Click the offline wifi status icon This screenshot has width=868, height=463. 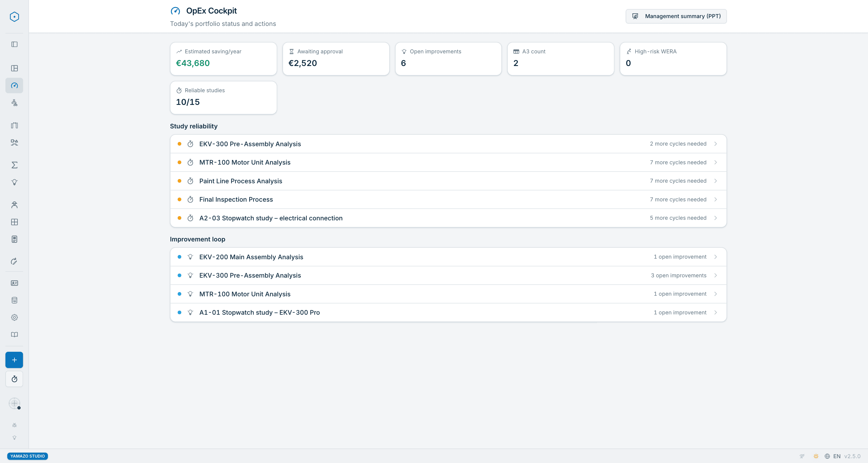click(x=802, y=456)
